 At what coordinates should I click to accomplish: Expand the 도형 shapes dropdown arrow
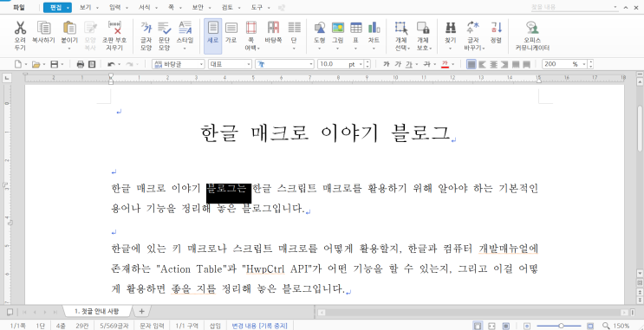coord(320,49)
